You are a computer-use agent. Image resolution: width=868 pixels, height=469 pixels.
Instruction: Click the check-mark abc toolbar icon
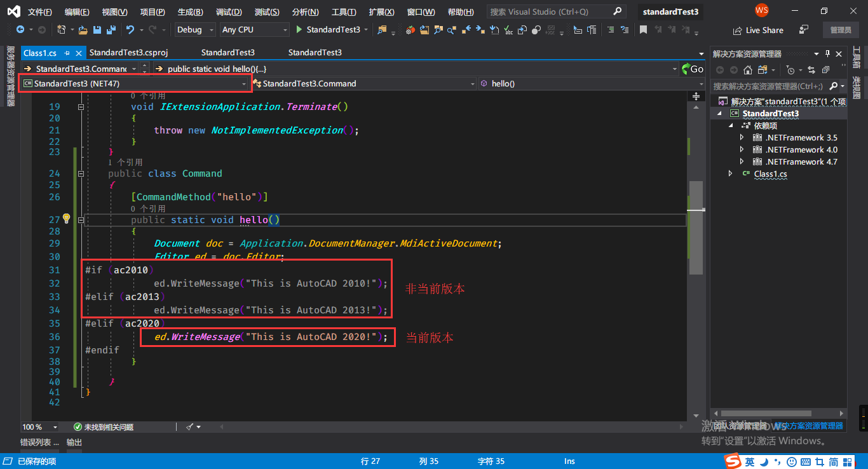click(508, 30)
